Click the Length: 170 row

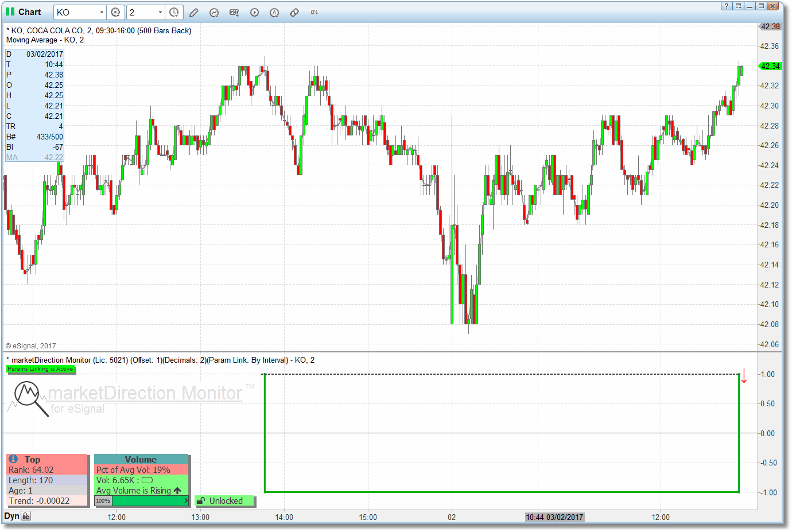tap(47, 480)
